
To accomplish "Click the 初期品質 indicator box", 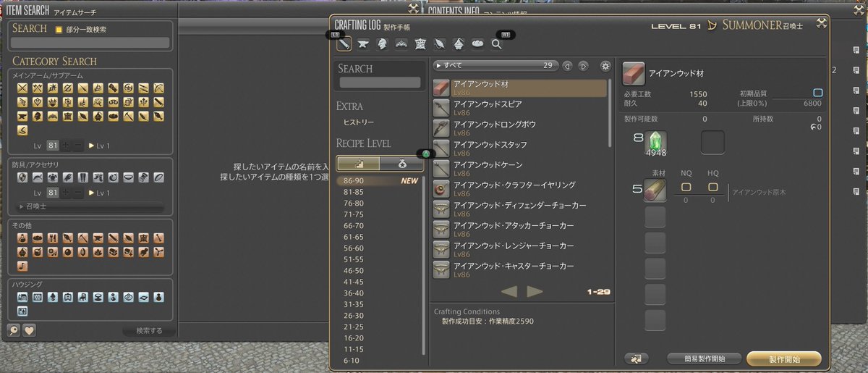I will [x=818, y=93].
